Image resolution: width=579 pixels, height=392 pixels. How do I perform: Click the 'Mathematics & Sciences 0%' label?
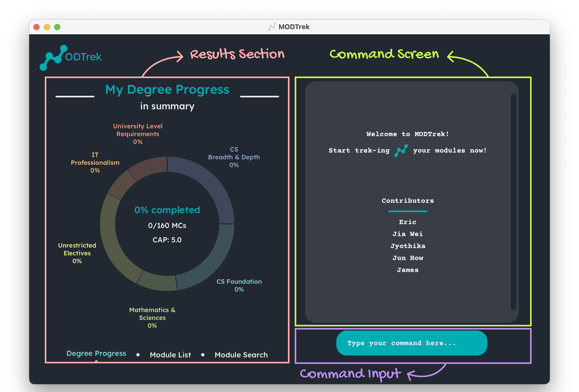click(x=152, y=318)
